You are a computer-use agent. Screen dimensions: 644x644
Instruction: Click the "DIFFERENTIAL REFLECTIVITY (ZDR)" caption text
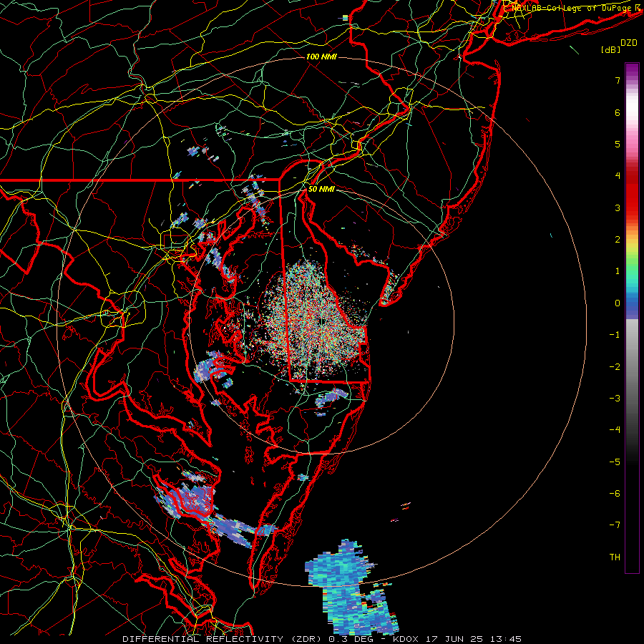[x=223, y=639]
